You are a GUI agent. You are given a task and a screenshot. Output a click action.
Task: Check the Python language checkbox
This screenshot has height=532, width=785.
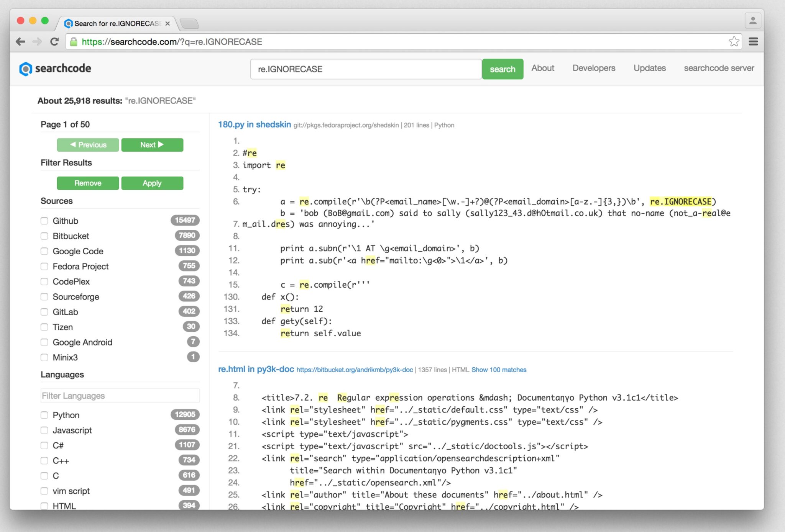pos(44,415)
